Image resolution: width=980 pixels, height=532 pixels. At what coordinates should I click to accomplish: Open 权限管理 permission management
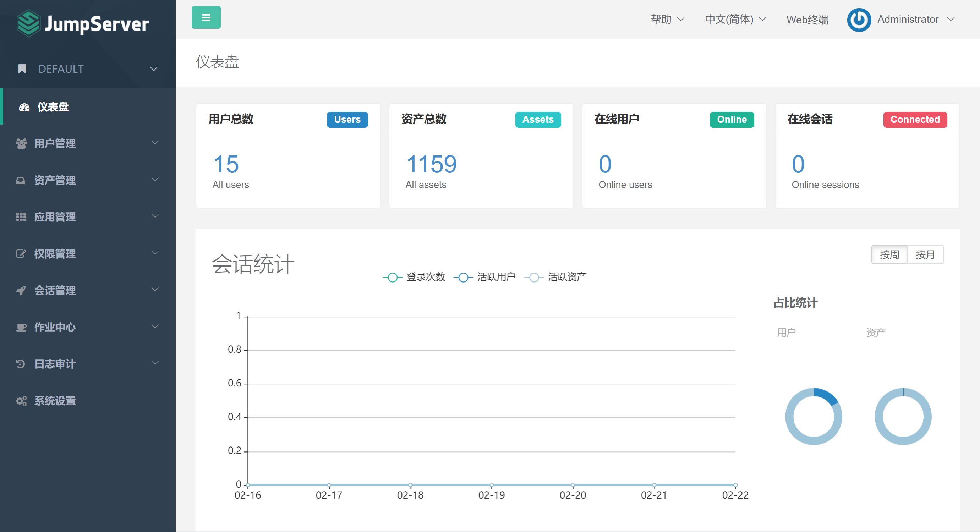(55, 253)
